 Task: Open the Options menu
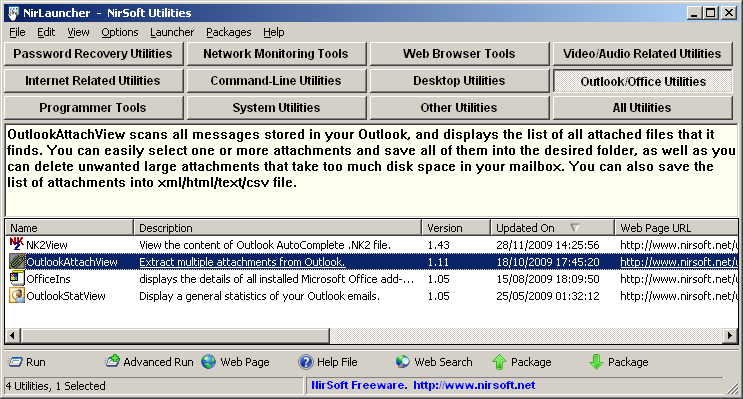[x=120, y=32]
